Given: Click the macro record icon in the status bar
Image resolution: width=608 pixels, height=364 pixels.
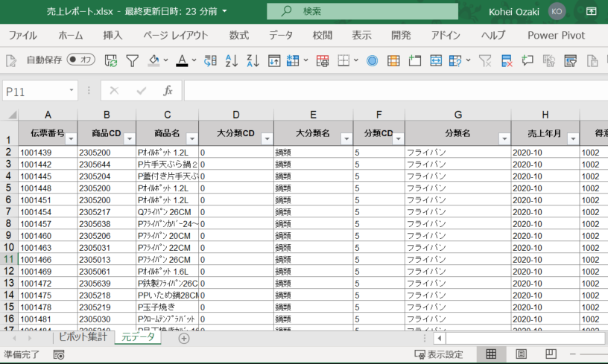Looking at the screenshot, I should (59, 354).
